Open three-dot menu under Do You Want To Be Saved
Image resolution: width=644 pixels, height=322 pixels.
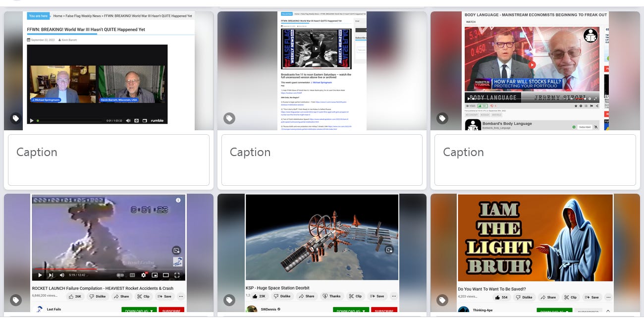pos(608,297)
